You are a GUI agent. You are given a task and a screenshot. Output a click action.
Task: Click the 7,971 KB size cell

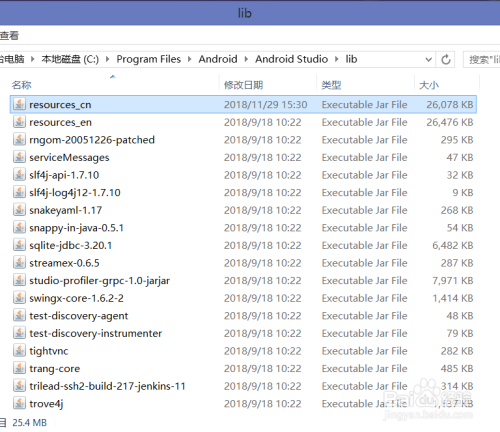point(453,281)
